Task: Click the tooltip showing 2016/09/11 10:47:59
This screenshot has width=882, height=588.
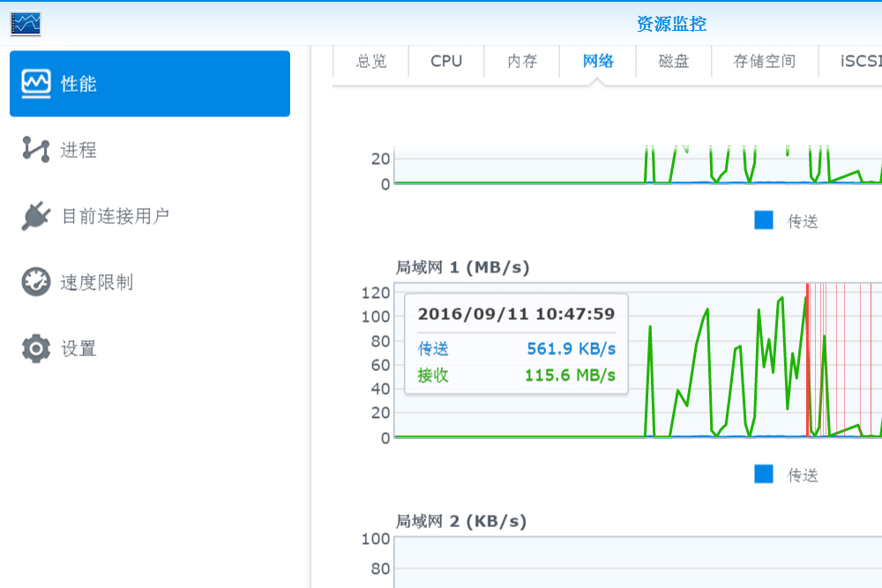Action: tap(516, 344)
